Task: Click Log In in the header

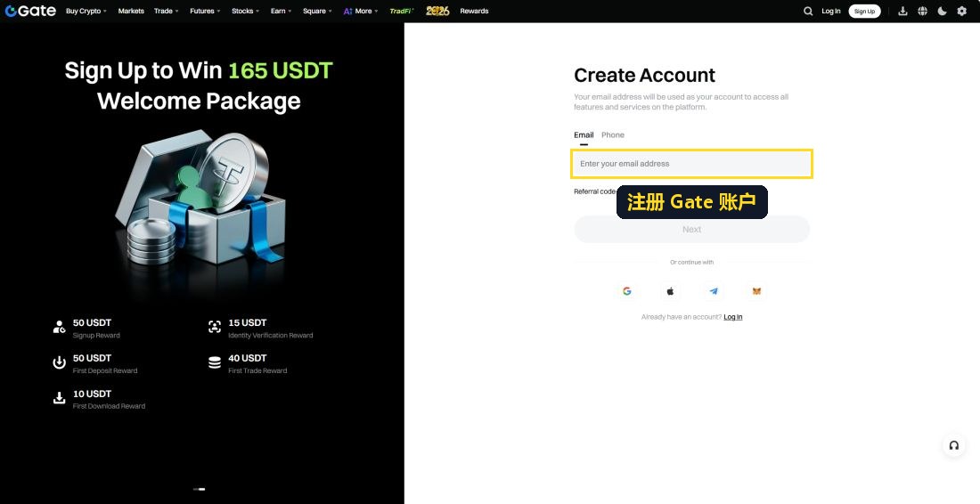Action: coord(830,12)
